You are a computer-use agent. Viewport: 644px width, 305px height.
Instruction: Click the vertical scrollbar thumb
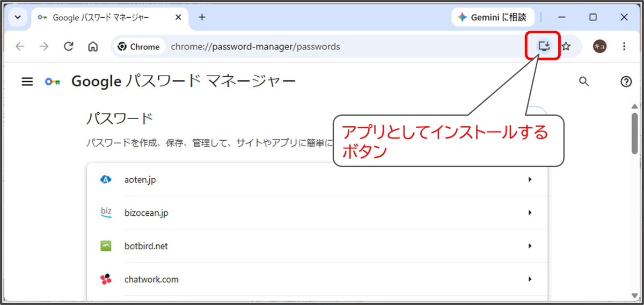point(634,134)
